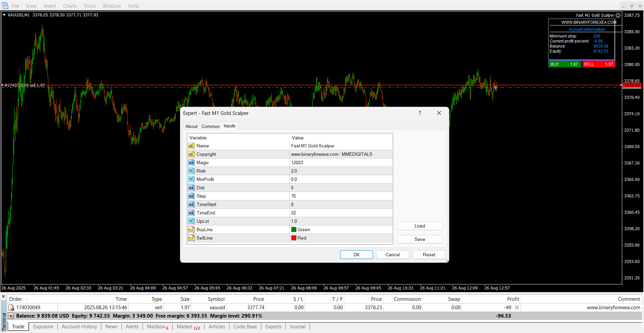Select the Magic variable integer icon
644x333 pixels.
(191, 163)
